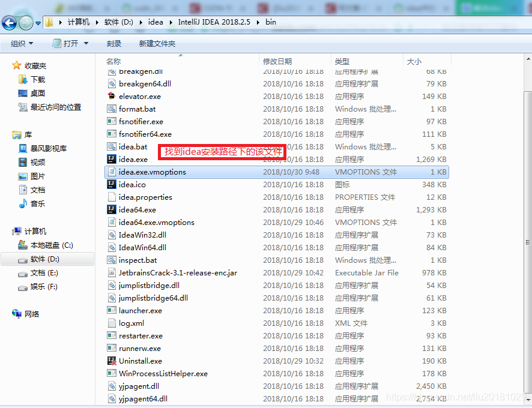Sort by 类型 column header

click(x=342, y=61)
